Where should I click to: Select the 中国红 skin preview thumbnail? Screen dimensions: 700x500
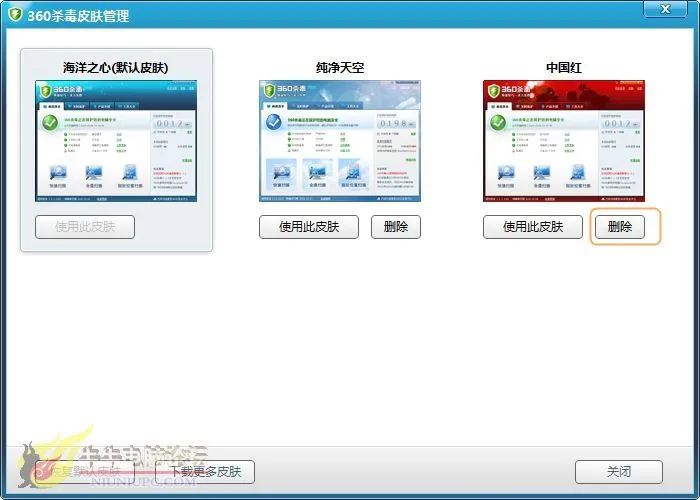[564, 141]
